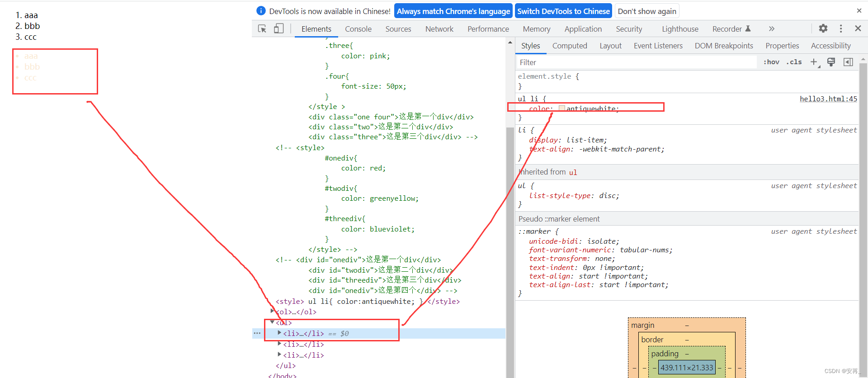
Task: Click the antiquewhite color swatch
Action: pyautogui.click(x=562, y=109)
